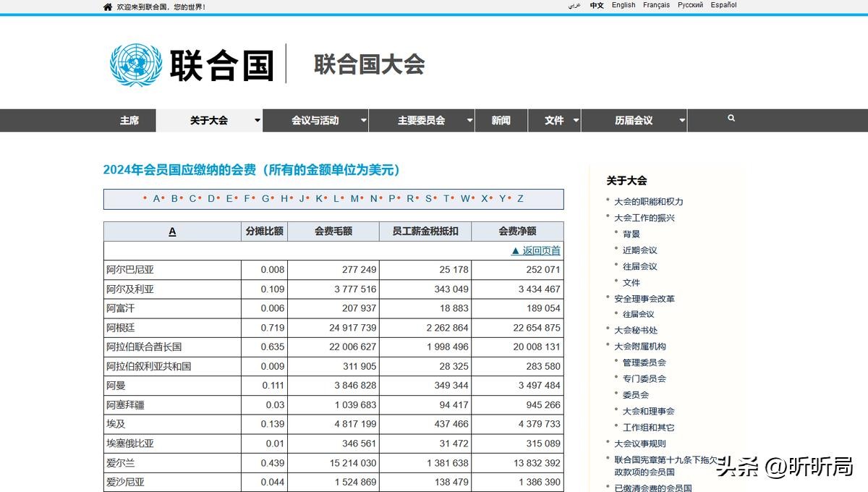
Task: Switch language to Français
Action: (656, 5)
